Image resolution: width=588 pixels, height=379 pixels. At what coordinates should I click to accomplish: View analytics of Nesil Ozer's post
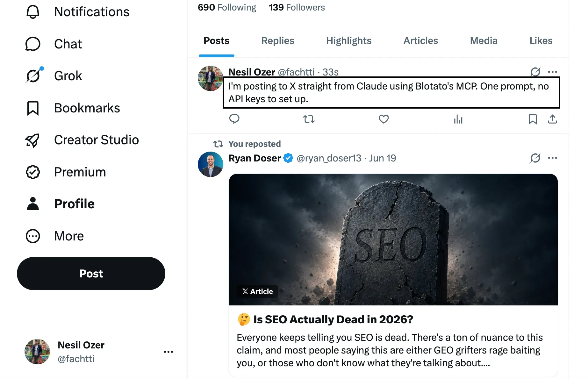[x=458, y=119]
